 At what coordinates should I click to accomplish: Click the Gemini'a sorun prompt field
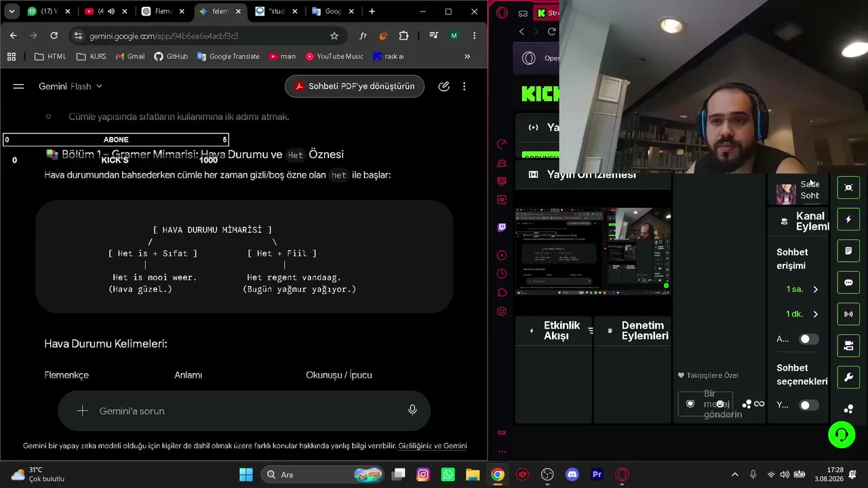coord(244,411)
